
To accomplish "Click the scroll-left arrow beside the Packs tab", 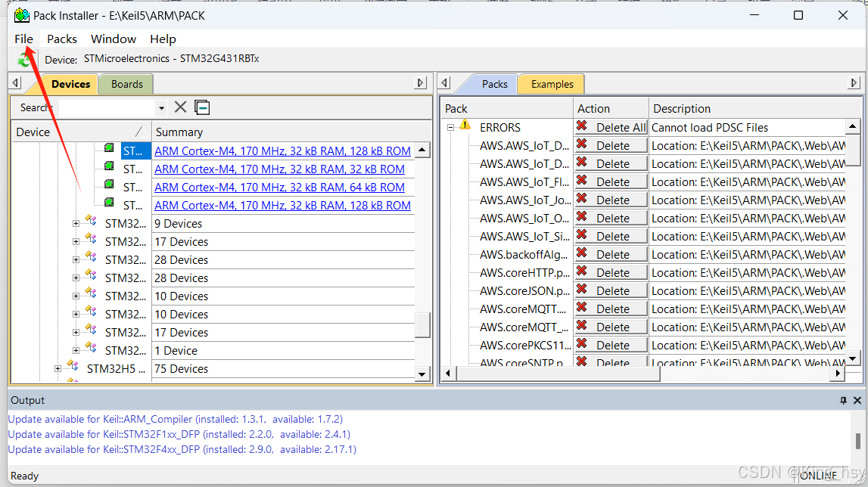I will (x=444, y=83).
